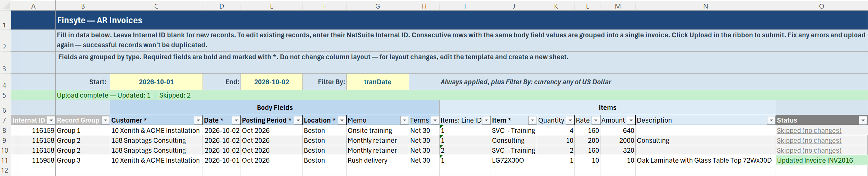Select the Group 3 record group cell
The height and width of the screenshot is (176, 868).
tap(83, 160)
